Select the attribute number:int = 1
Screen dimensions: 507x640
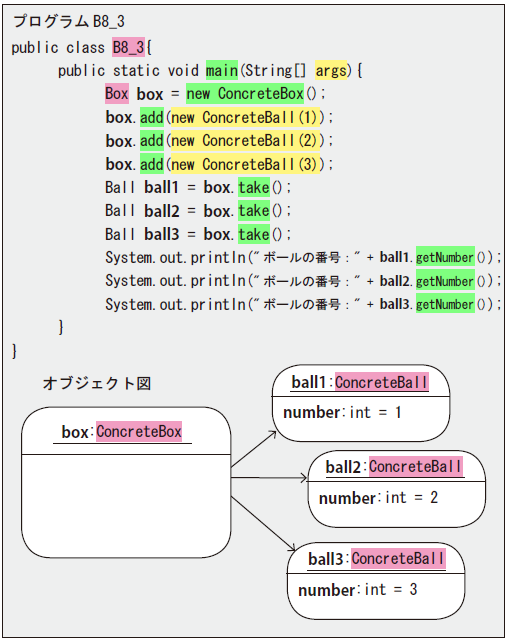tap(342, 413)
